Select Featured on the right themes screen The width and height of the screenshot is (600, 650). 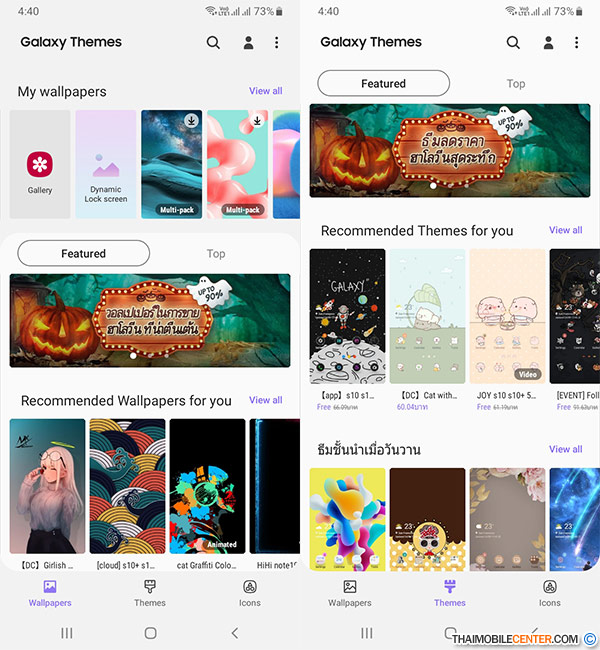coord(383,84)
